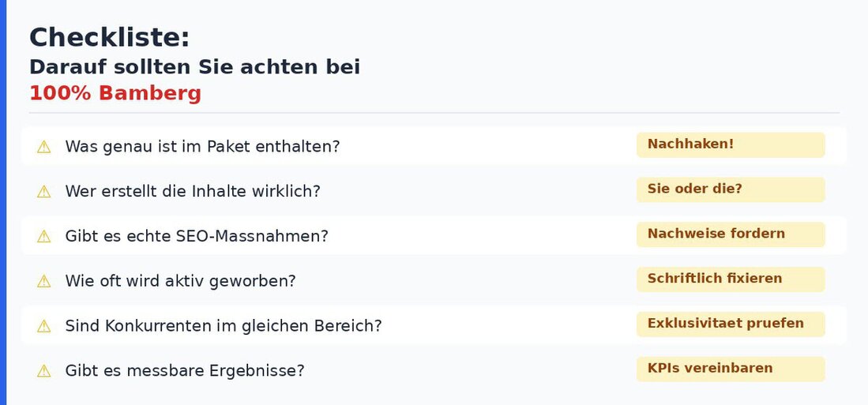Screen dimensions: 868x405
Task: Click the 'Checkliste:' title
Action: pyautogui.click(x=109, y=38)
